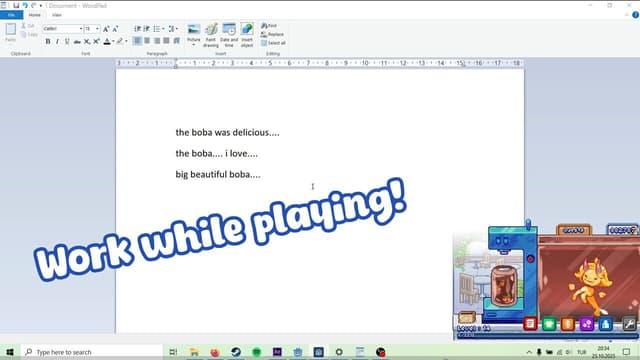Toggle Bold formatting in WordPad ribbon
This screenshot has width=640, height=360.
tap(48, 41)
